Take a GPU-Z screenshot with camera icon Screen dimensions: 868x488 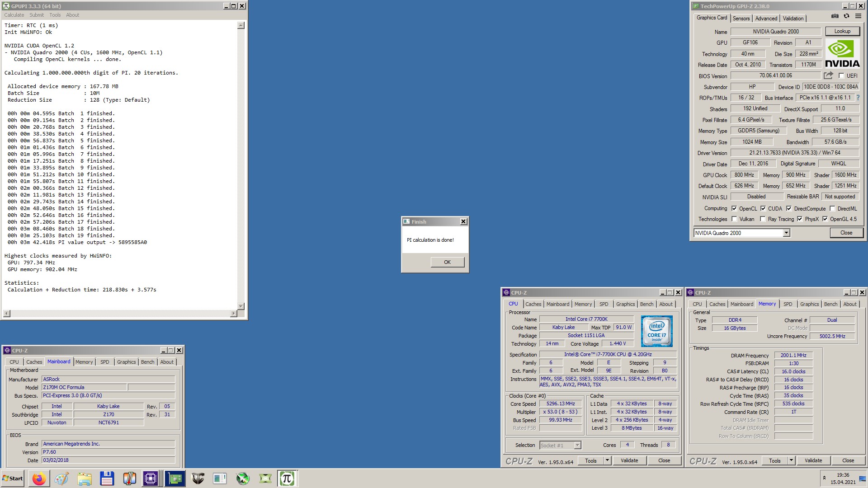click(835, 16)
